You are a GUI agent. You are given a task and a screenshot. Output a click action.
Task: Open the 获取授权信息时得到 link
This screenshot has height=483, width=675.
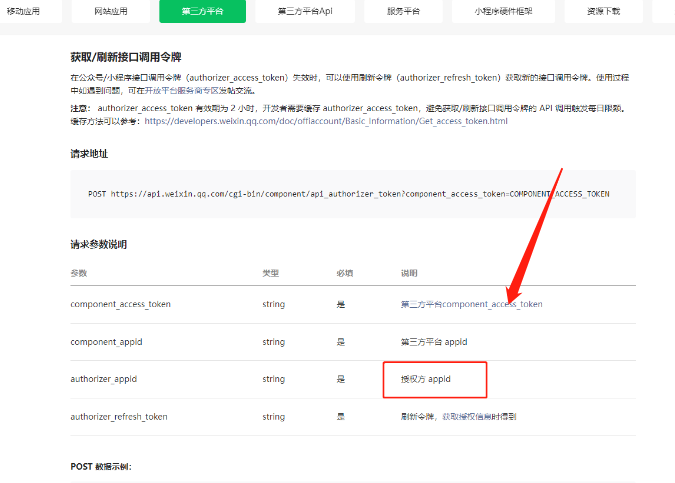tap(479, 417)
